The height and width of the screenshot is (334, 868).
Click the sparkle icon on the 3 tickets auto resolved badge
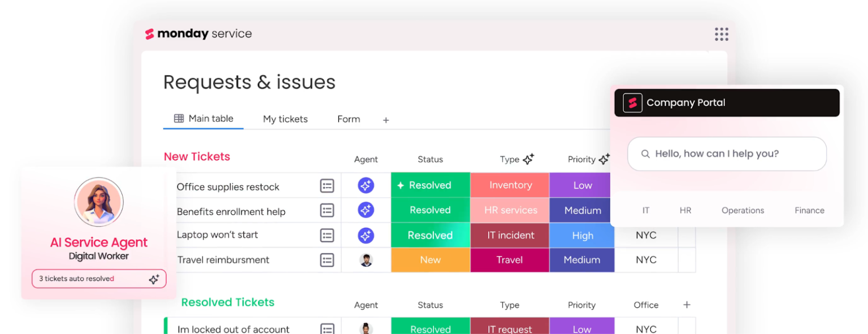point(154,279)
